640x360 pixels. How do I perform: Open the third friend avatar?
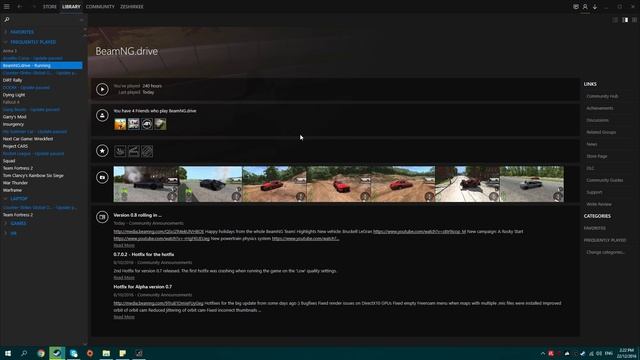(x=147, y=124)
